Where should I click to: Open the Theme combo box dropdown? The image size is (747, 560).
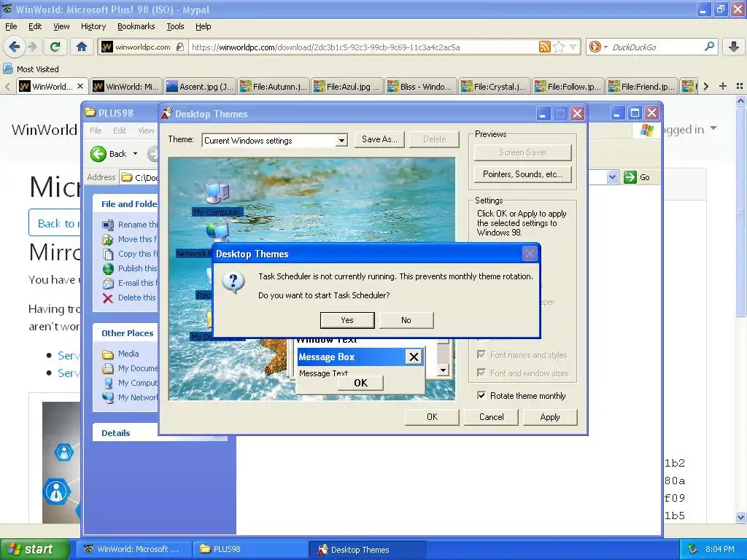[x=341, y=141]
